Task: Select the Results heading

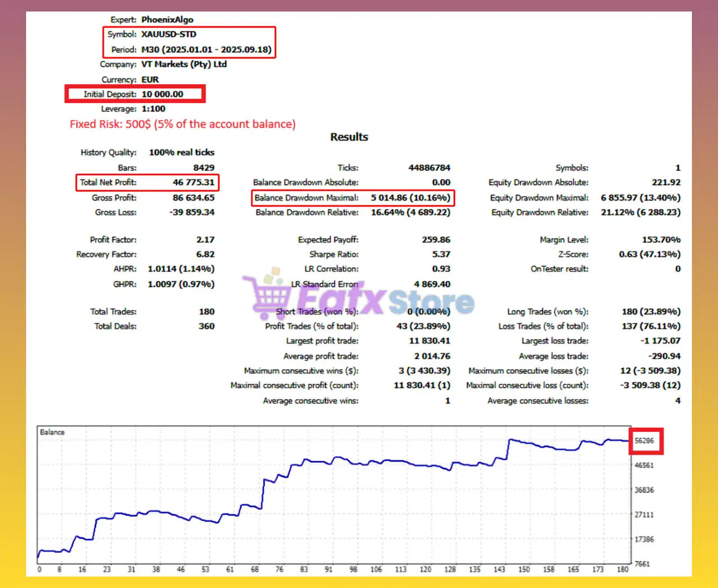Action: point(349,136)
